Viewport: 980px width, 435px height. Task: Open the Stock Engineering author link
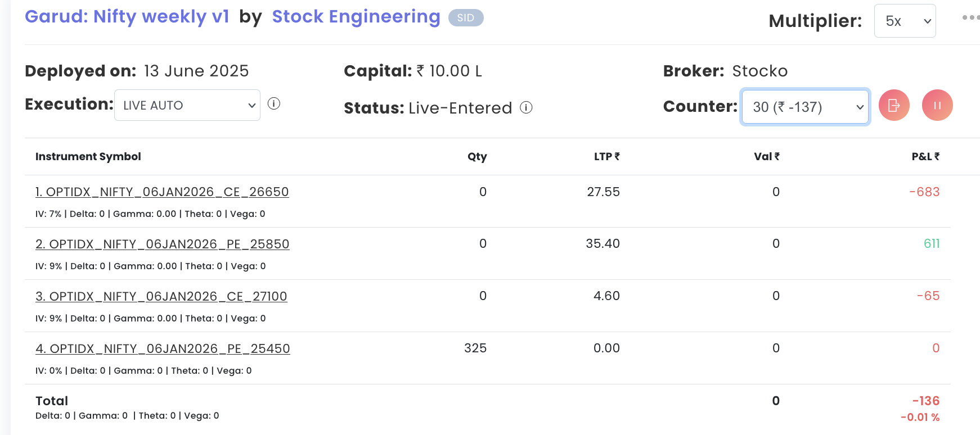(356, 17)
